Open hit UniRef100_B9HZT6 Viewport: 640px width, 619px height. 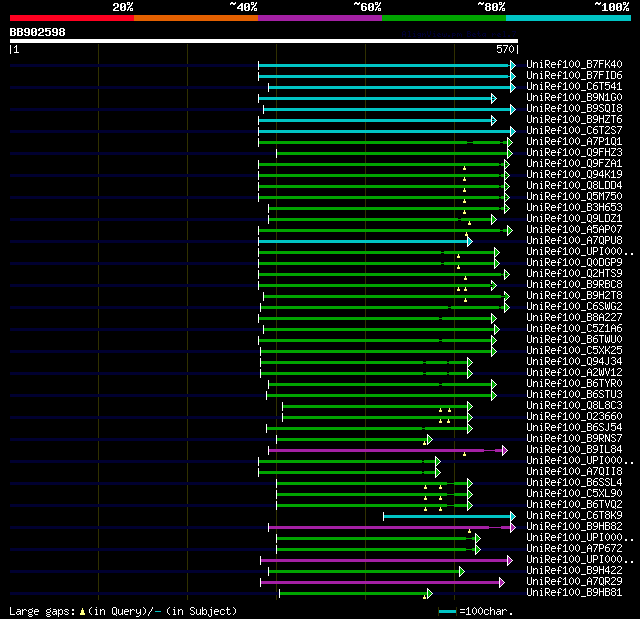pos(574,120)
